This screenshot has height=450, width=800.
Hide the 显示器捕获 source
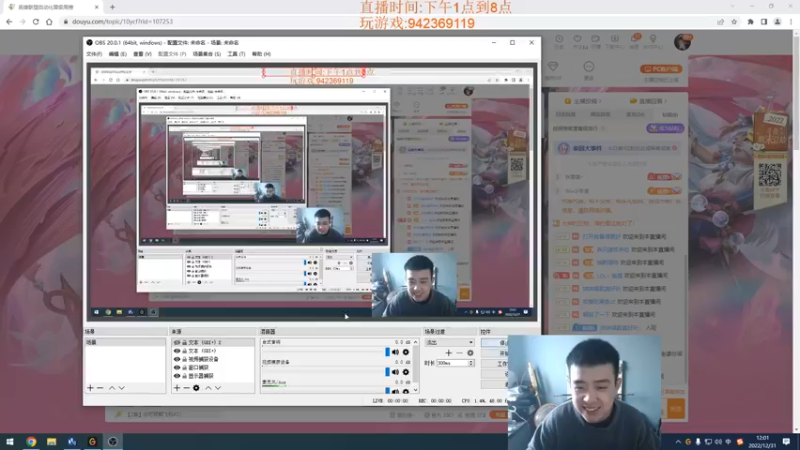(x=177, y=376)
